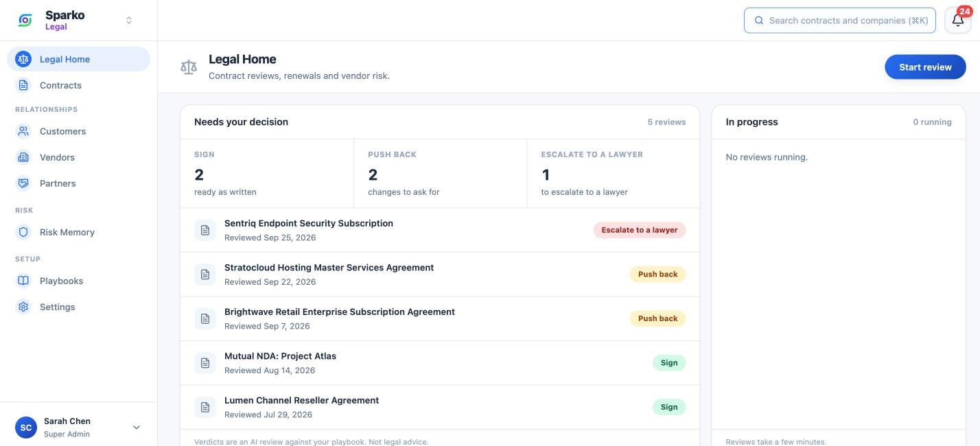The height and width of the screenshot is (446, 980).
Task: Click the document icon for Sentriq Endpoint Security
Action: click(205, 231)
